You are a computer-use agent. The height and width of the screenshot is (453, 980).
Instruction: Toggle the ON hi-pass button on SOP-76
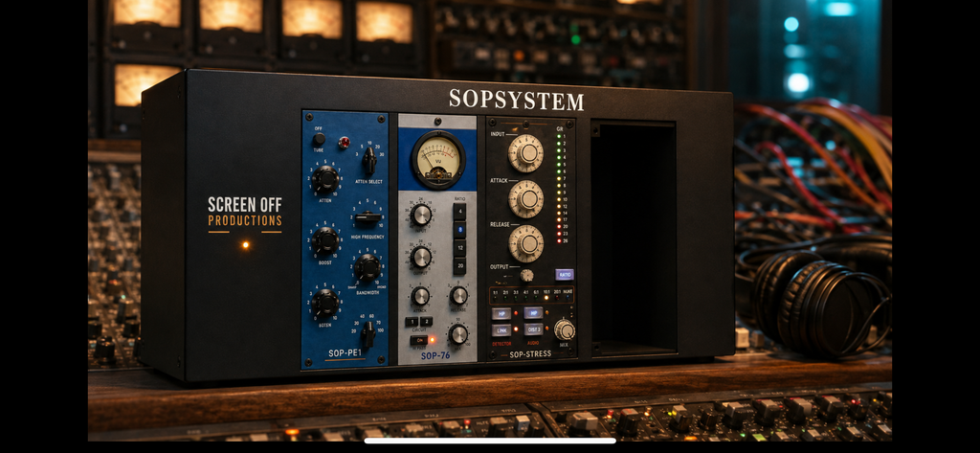pyautogui.click(x=419, y=340)
